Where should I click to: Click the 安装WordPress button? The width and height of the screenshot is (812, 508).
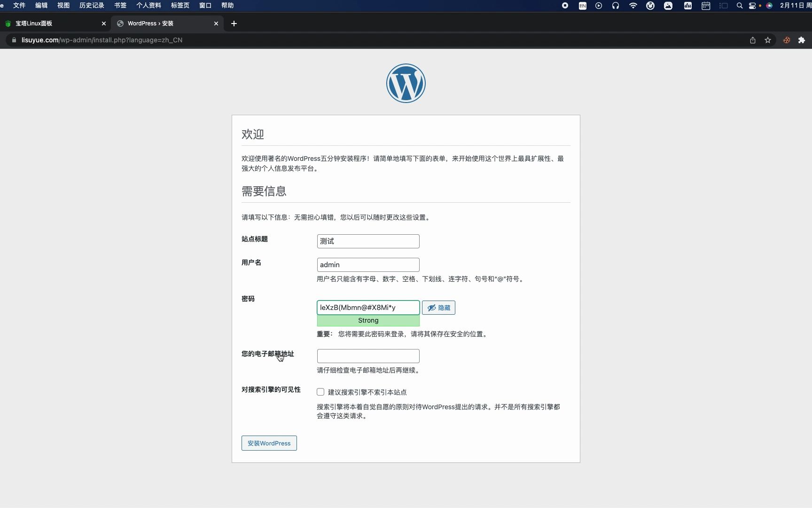[x=269, y=443]
